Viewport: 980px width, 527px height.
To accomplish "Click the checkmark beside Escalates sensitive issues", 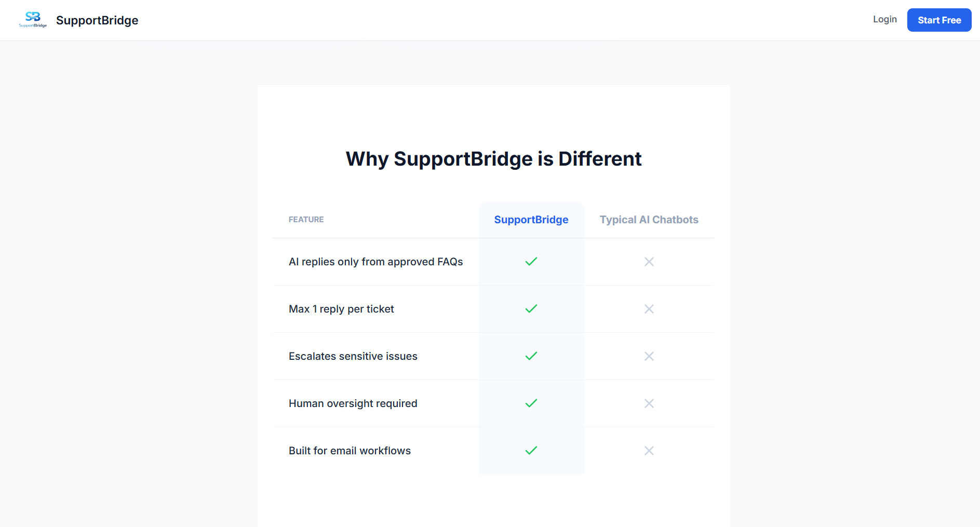I will (x=531, y=356).
